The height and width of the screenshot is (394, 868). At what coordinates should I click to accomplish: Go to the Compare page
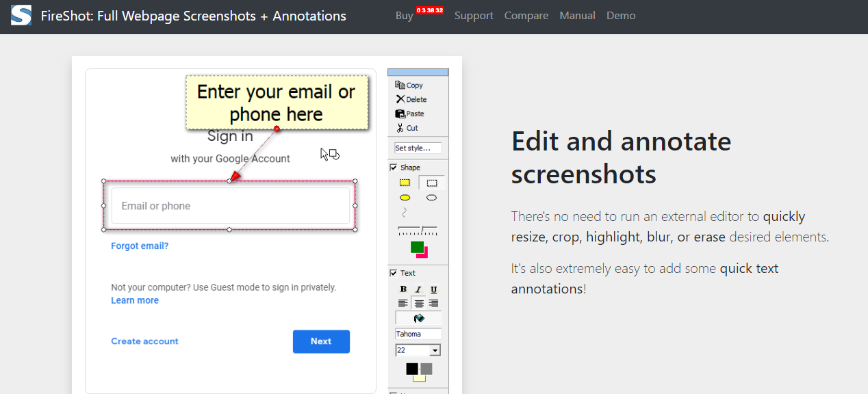[x=526, y=15]
